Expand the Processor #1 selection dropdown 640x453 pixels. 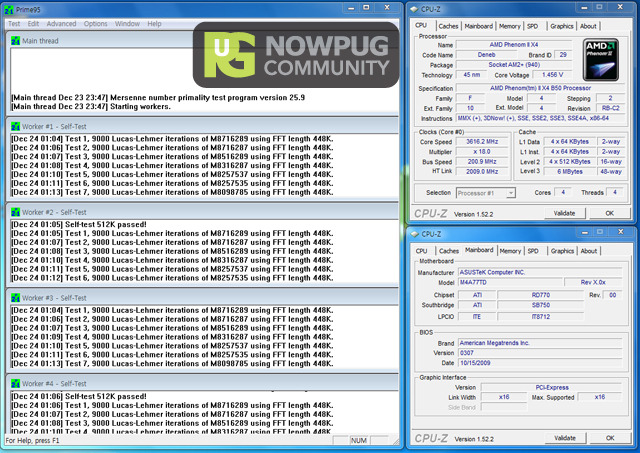[x=511, y=193]
